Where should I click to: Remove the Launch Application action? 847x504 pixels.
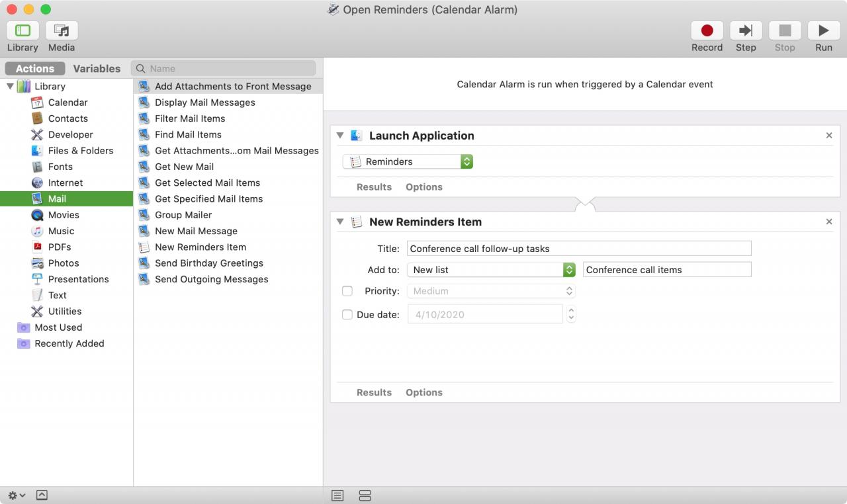829,135
